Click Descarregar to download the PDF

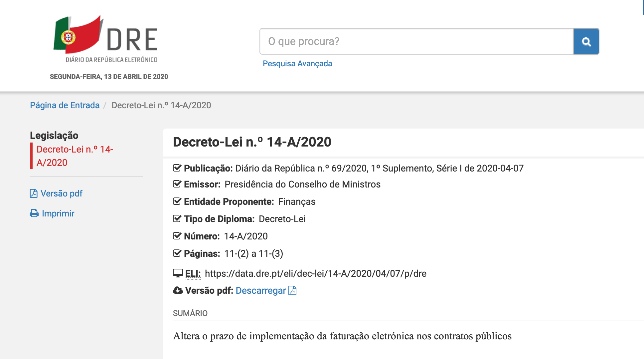(x=261, y=291)
